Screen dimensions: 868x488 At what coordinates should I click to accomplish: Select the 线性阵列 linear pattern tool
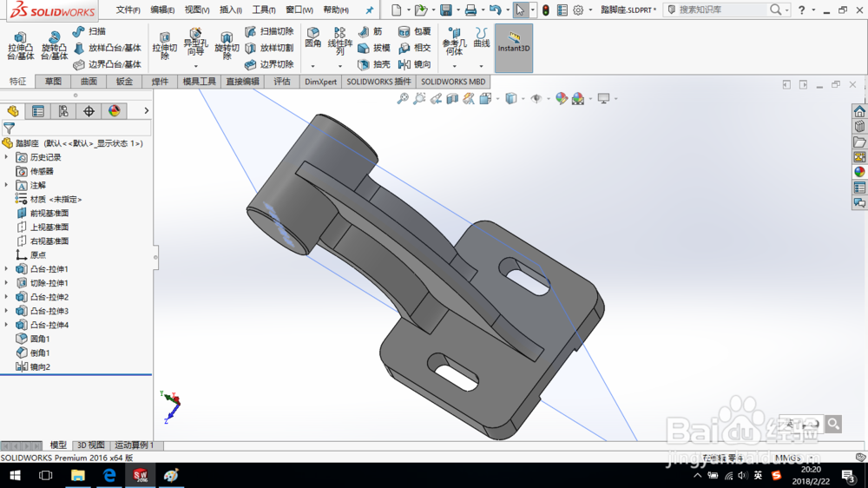point(340,41)
